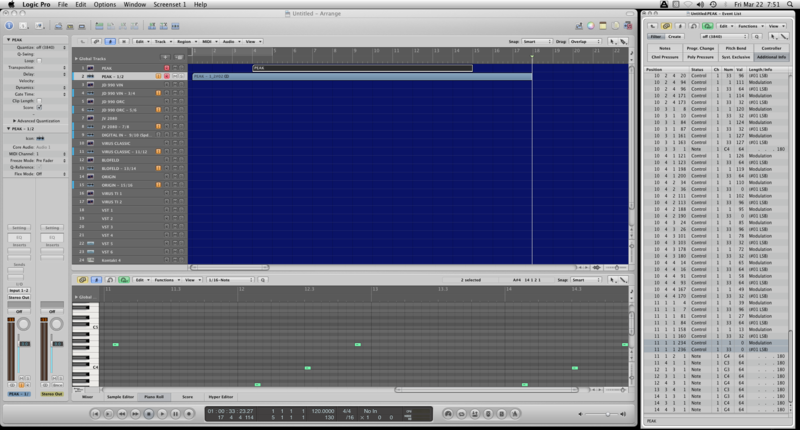
Task: Open the Region local menu in Arrange
Action: click(x=186, y=41)
